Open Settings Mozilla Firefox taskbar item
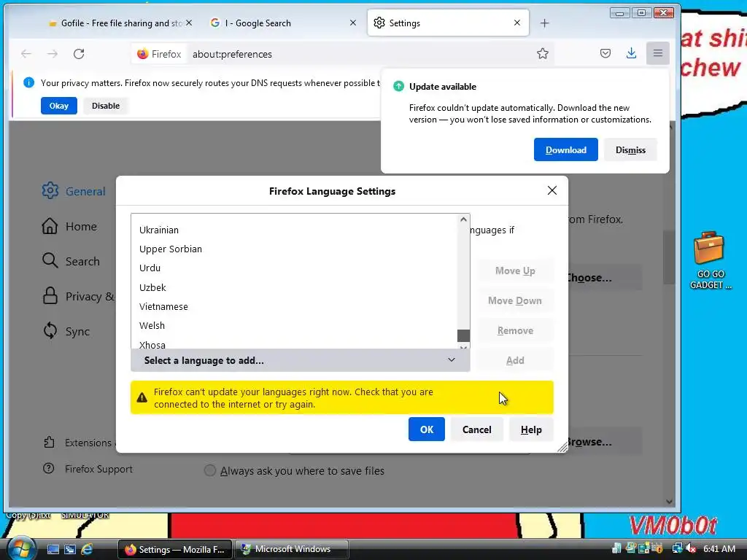 coord(175,549)
